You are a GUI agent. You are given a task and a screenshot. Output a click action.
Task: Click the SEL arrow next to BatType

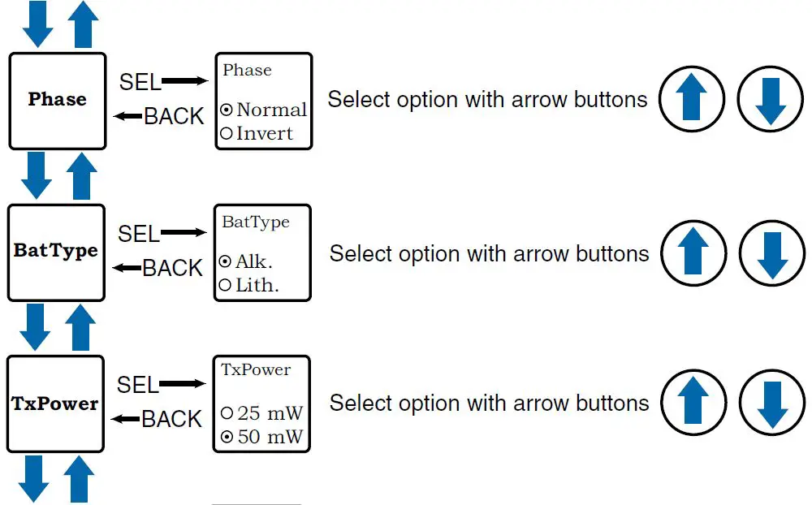[x=184, y=233]
